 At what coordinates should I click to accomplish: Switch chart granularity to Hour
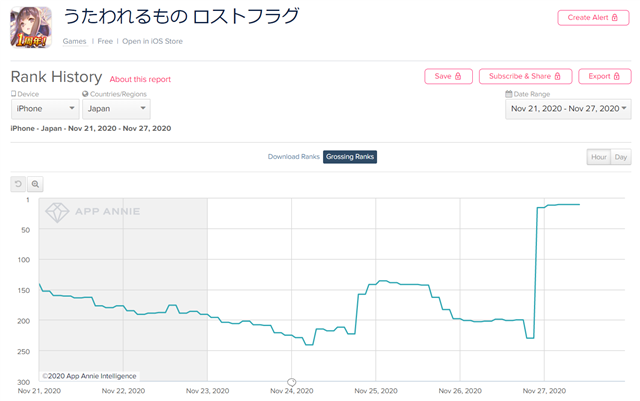click(599, 157)
